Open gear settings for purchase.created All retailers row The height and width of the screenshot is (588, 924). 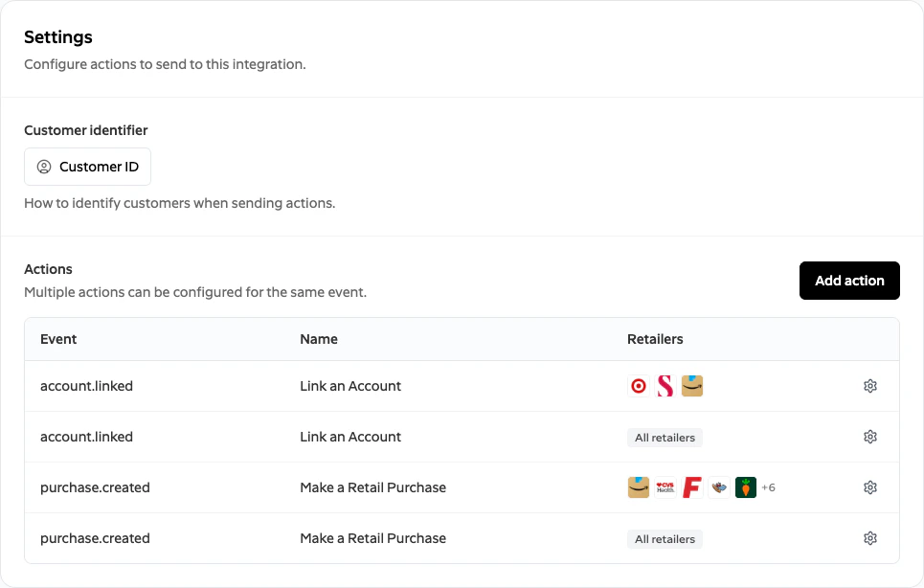(869, 538)
